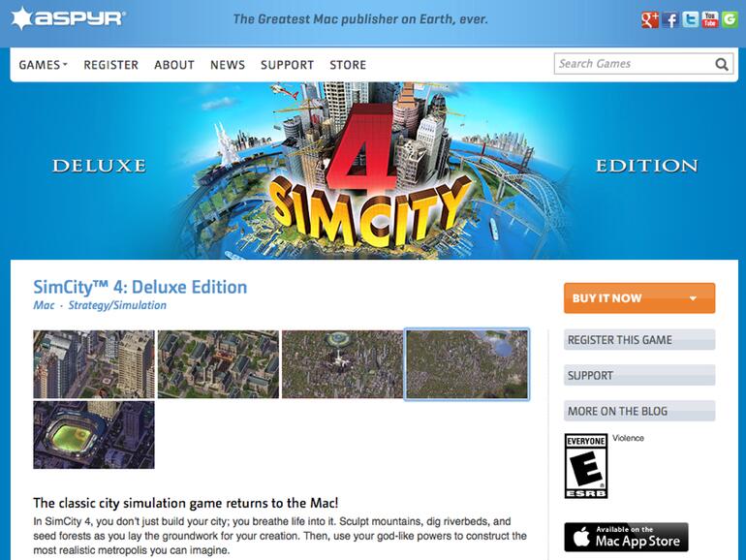Open More on the Blog link
Viewport: 746px width, 560px height.
(x=639, y=411)
